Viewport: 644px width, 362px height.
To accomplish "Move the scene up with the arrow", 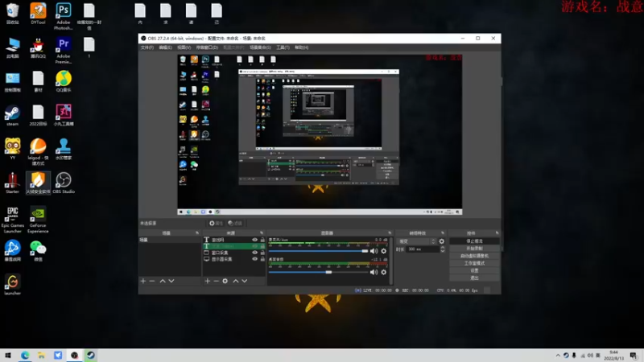I will [163, 281].
